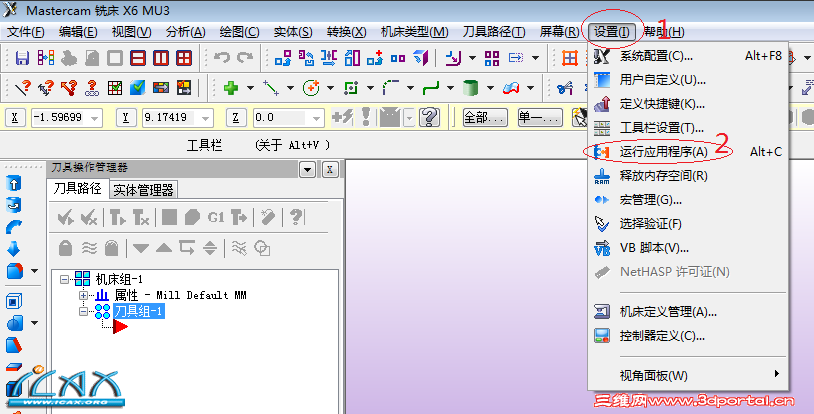Viewport: 814px width, 414px height.
Task: Click the rectangle creation icon
Action: (x=351, y=88)
